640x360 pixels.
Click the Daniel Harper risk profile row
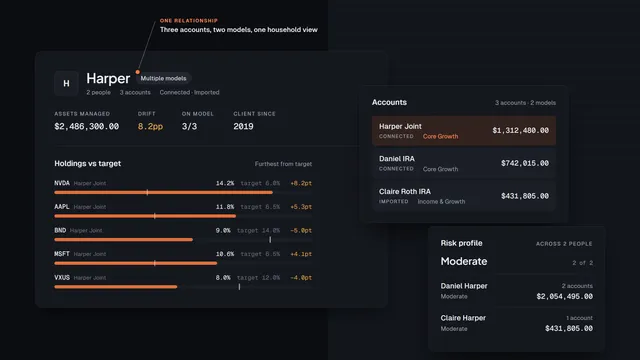(x=517, y=291)
